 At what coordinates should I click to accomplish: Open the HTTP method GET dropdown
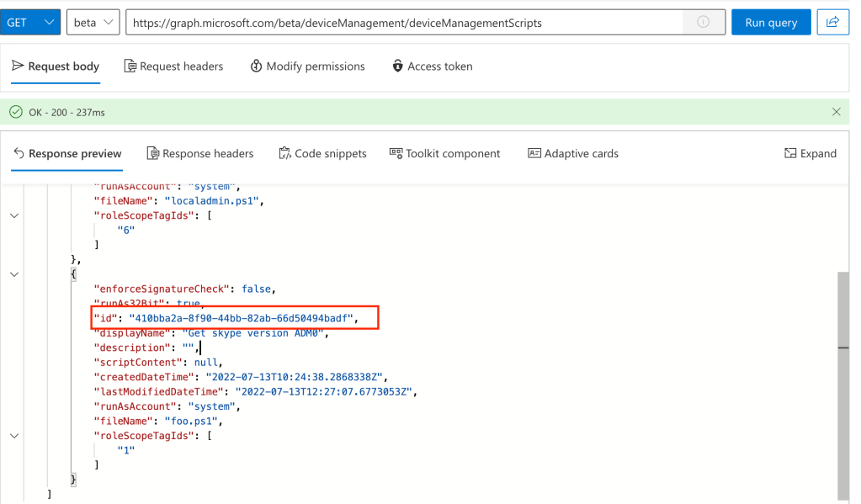30,23
